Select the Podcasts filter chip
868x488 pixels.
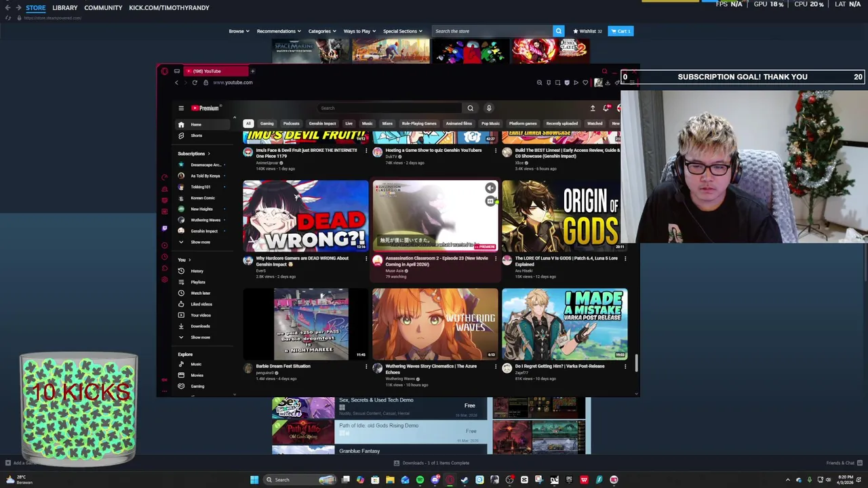click(x=291, y=123)
